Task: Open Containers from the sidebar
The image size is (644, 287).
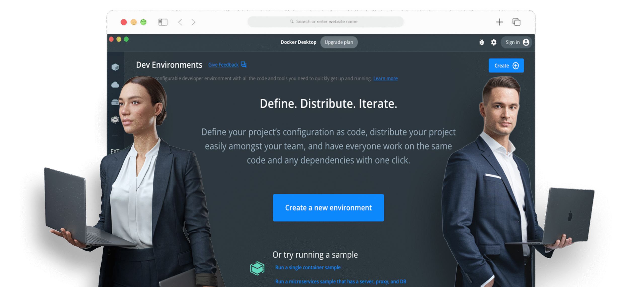Action: 115,67
